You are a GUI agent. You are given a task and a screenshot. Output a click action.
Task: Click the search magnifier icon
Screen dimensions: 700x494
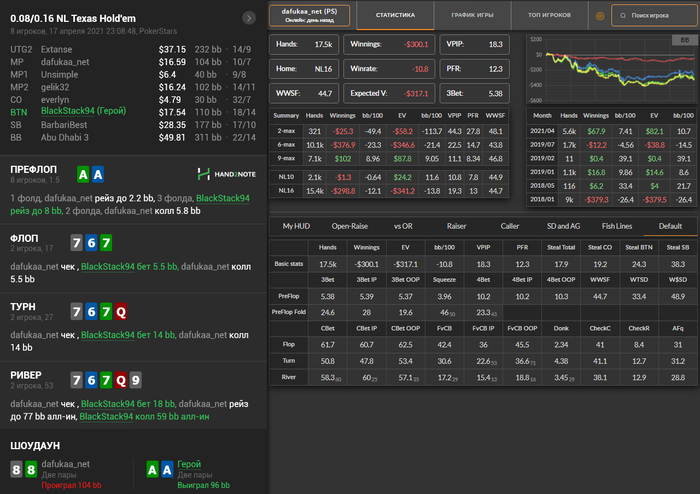(623, 16)
